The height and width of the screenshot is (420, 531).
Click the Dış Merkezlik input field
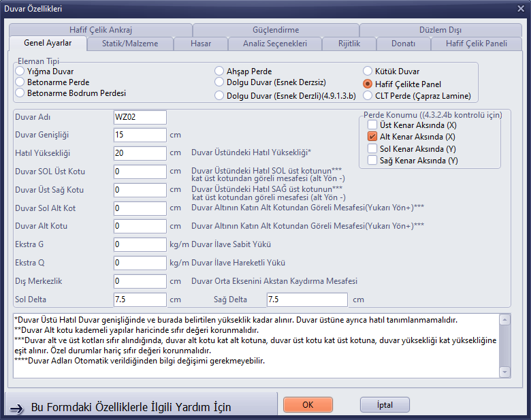(x=140, y=280)
